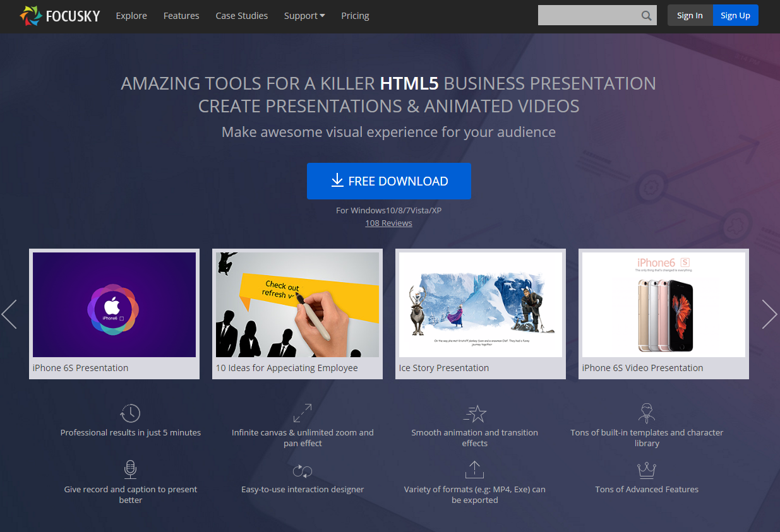Click the iPhone 6S Presentation caption
Image resolution: width=780 pixels, height=532 pixels.
pos(80,368)
